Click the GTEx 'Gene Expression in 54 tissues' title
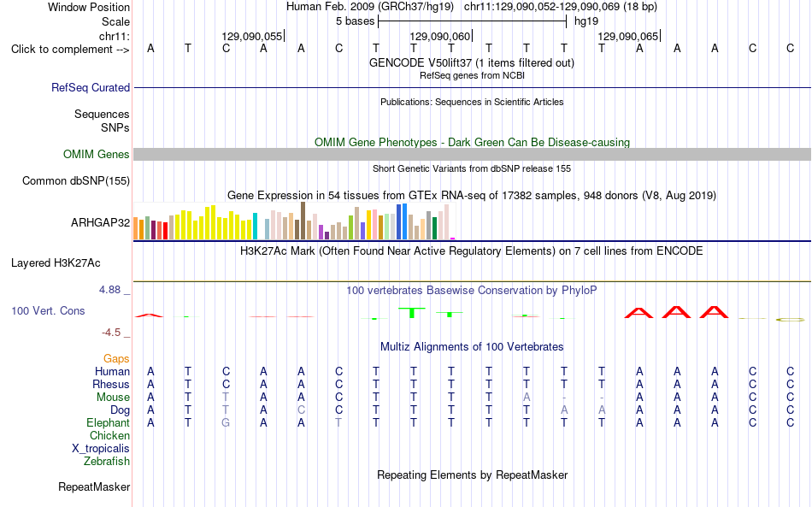This screenshot has width=812, height=507. tap(472, 195)
